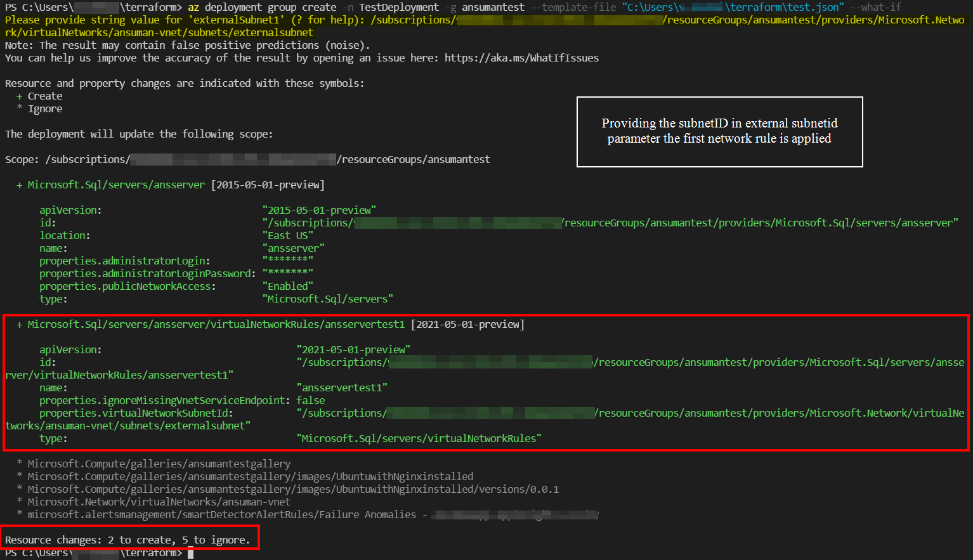Viewport: 973px width, 560px height.
Task: Click the '[2021-05-01-preview]' version tag
Action: point(467,324)
